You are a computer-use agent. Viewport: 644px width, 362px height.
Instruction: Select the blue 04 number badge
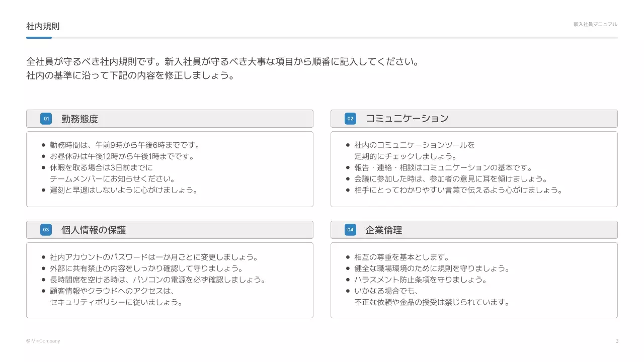point(350,230)
